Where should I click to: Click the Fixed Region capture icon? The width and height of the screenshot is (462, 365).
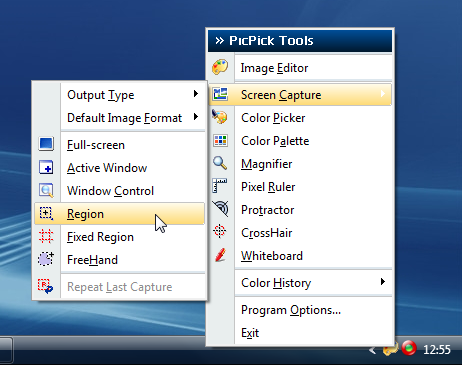(46, 236)
